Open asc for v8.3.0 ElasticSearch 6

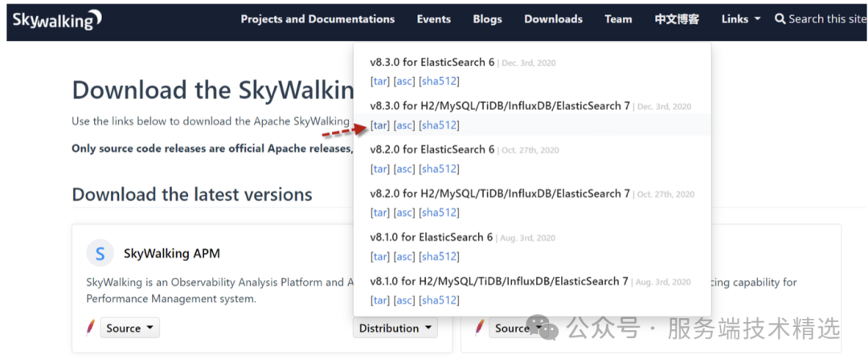point(404,81)
